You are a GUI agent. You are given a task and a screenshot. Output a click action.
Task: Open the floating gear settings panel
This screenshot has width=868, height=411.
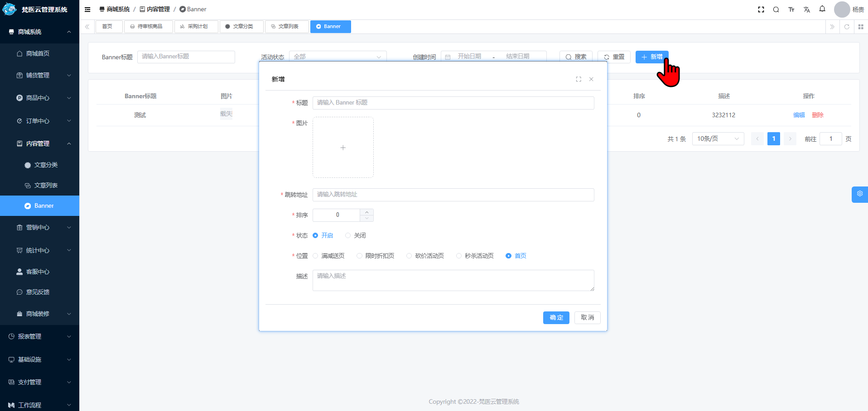859,194
